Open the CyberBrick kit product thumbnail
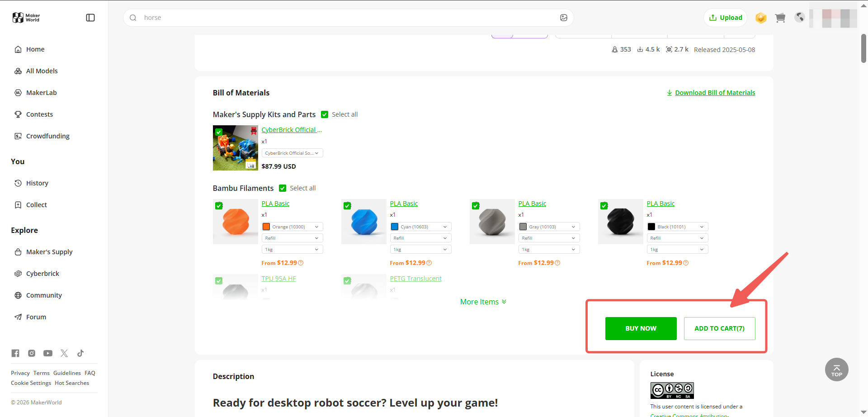The width and height of the screenshot is (868, 417). click(x=236, y=148)
